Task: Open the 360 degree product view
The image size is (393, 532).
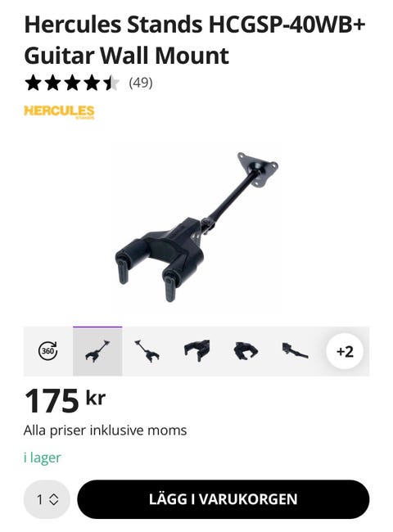Action: (47, 351)
